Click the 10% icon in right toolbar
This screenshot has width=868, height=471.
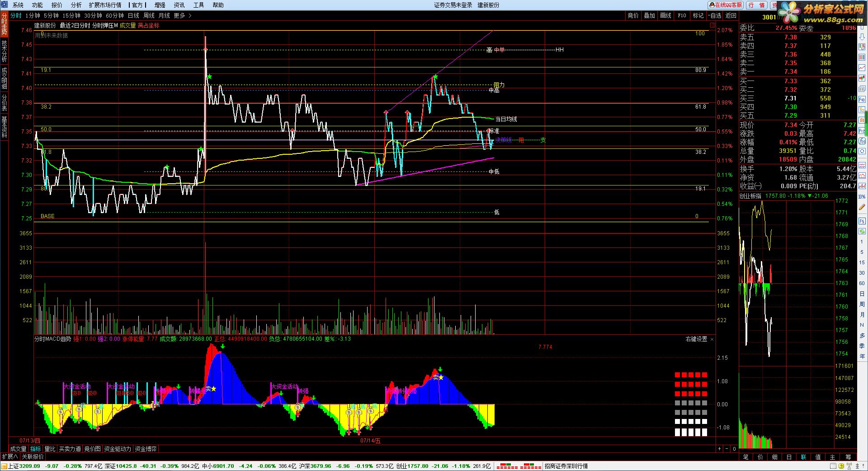point(862,196)
